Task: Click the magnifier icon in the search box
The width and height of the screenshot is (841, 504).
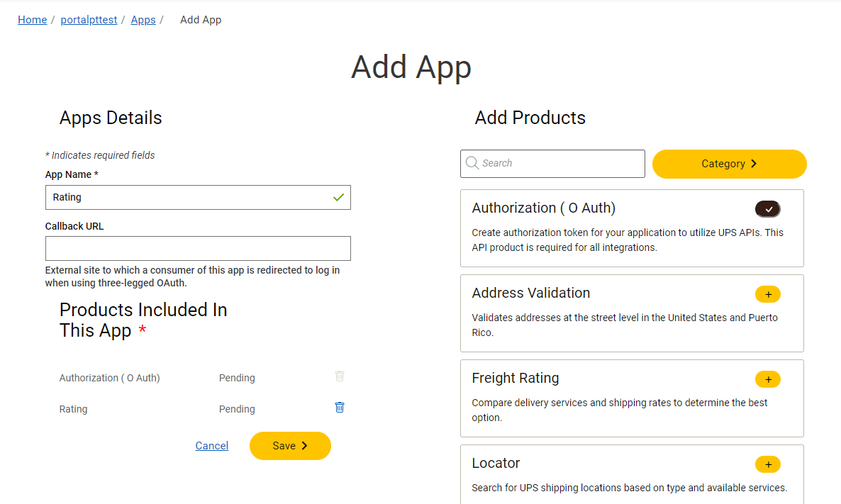Action: (472, 164)
